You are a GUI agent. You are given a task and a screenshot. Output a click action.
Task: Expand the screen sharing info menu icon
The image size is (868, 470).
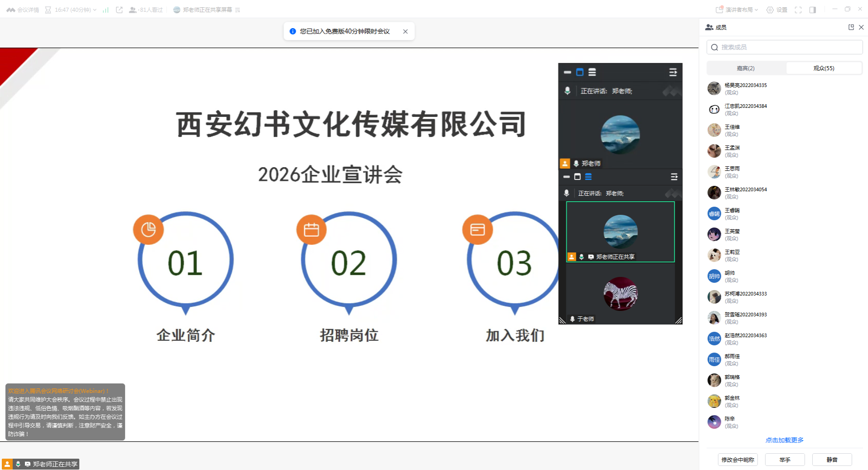tap(238, 10)
